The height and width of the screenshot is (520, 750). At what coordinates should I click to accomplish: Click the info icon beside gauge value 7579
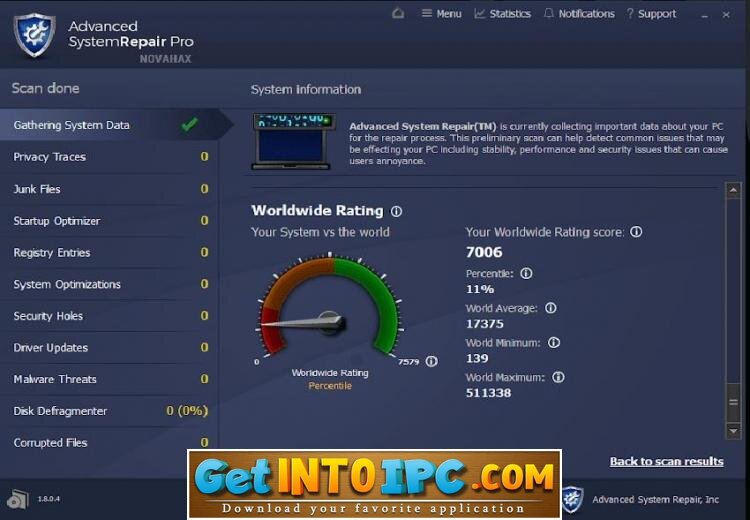(x=431, y=361)
